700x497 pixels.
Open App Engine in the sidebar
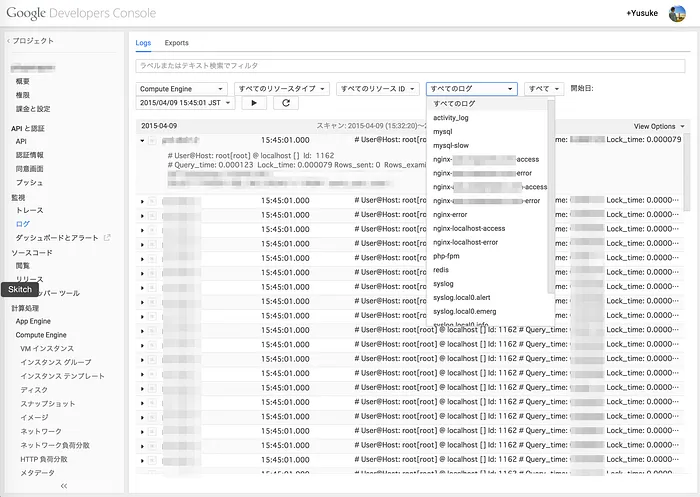[x=33, y=321]
